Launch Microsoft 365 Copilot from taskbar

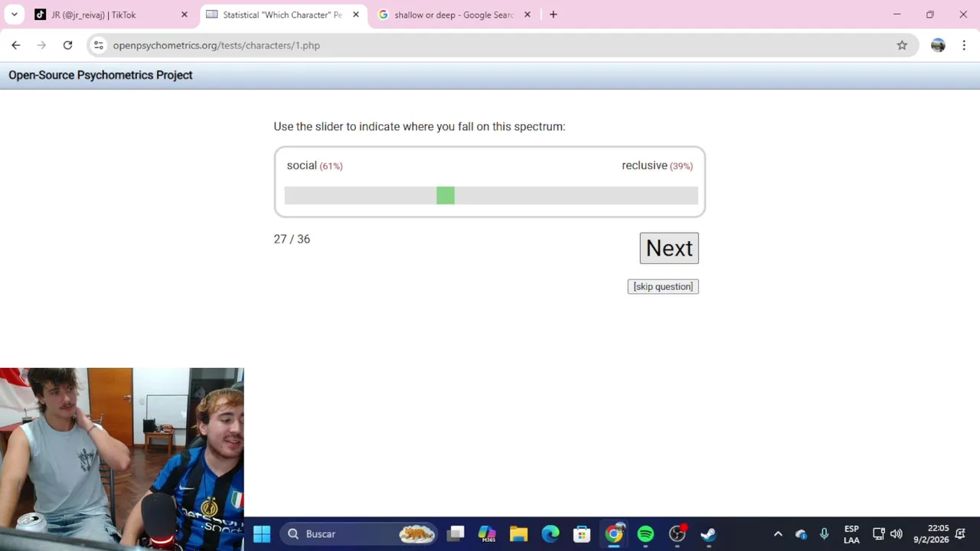pyautogui.click(x=487, y=534)
